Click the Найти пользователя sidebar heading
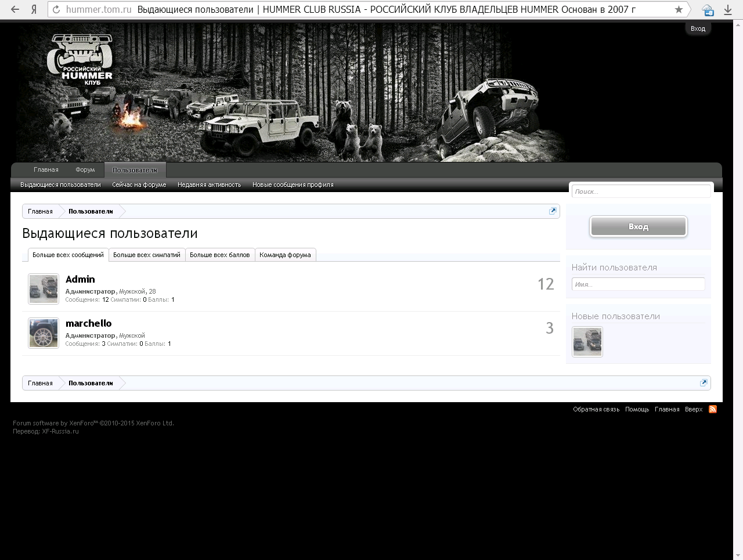Screen dimensions: 743x560 [x=614, y=268]
